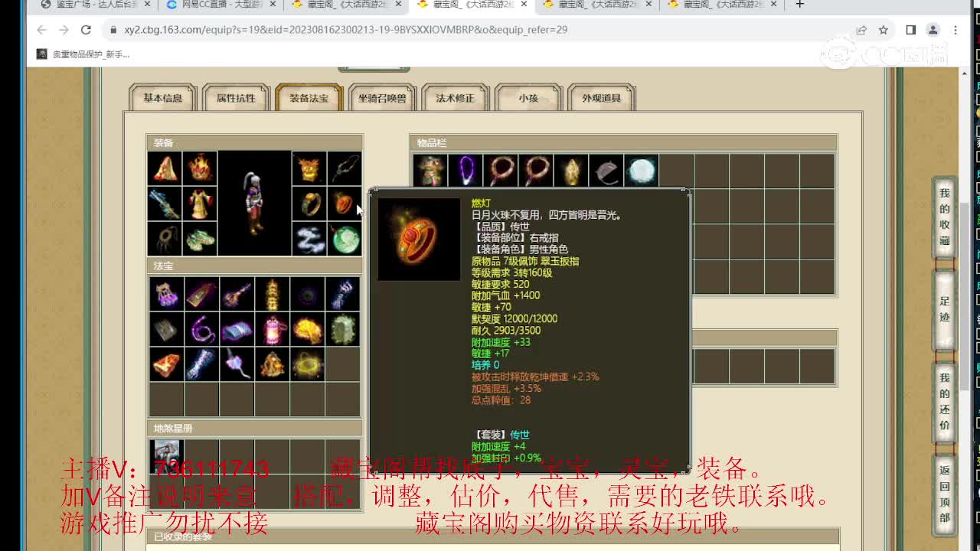The width and height of the screenshot is (980, 551).
Task: Select the green jade stele treasure
Action: click(342, 329)
